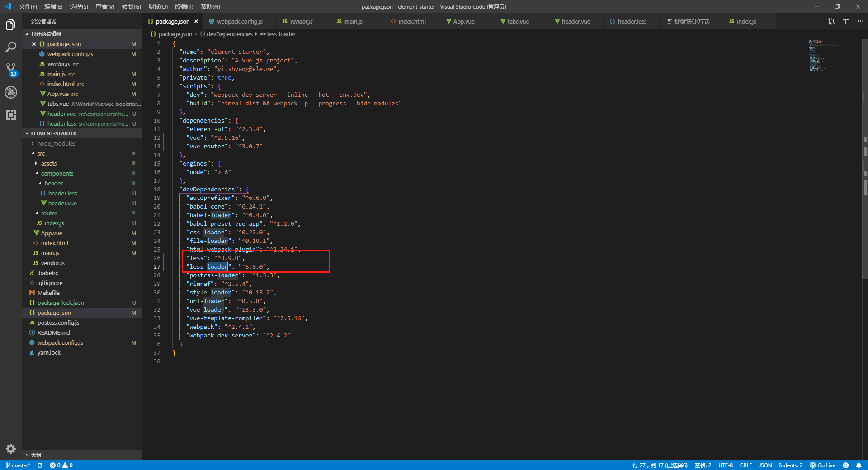Screen dimensions: 868x470
Task: Open the Manage gear icon
Action: [x=11, y=449]
